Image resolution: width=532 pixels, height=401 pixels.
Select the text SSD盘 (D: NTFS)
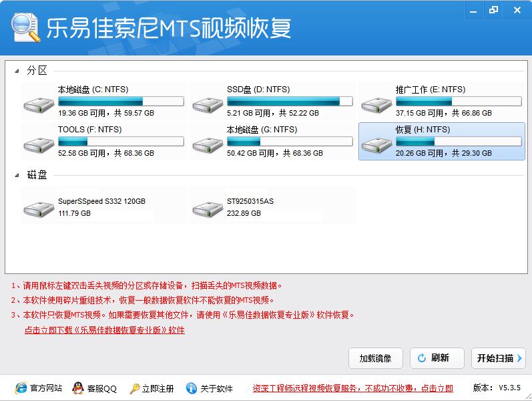258,90
